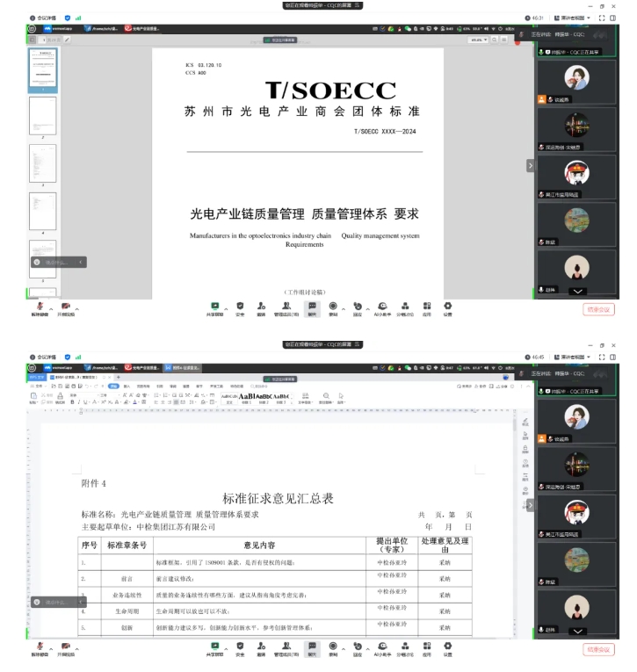Click red End Meeting button, lower window
This screenshot has height=672, width=637.
599,650
